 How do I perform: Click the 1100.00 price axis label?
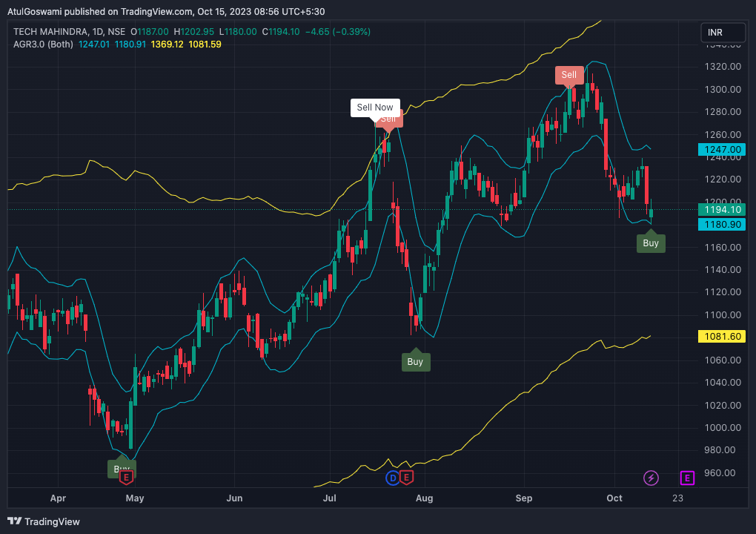[723, 314]
